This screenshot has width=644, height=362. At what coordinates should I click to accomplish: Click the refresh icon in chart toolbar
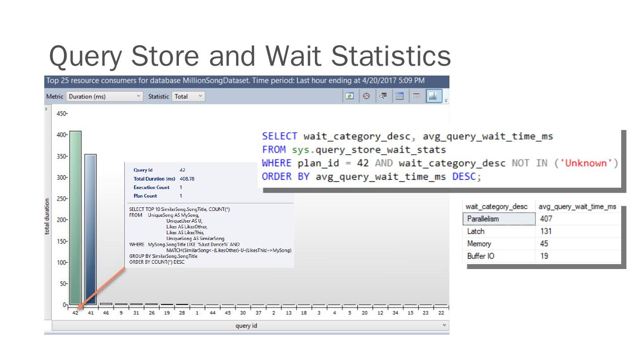point(350,96)
